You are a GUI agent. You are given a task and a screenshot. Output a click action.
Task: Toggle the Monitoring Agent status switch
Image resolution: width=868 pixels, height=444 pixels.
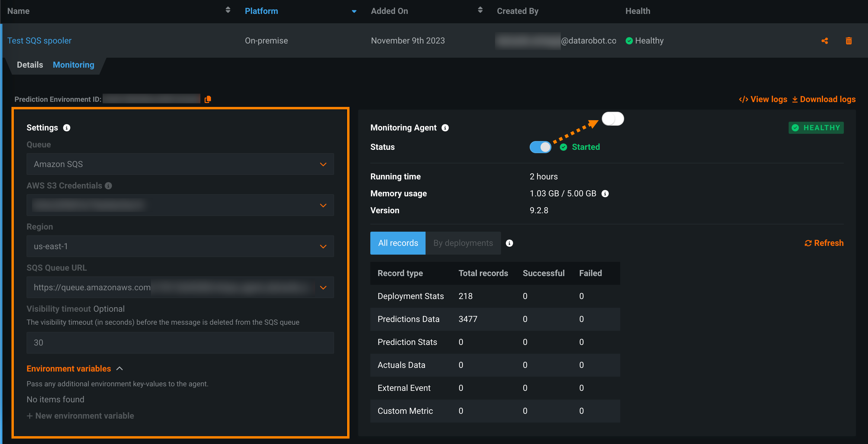(540, 147)
